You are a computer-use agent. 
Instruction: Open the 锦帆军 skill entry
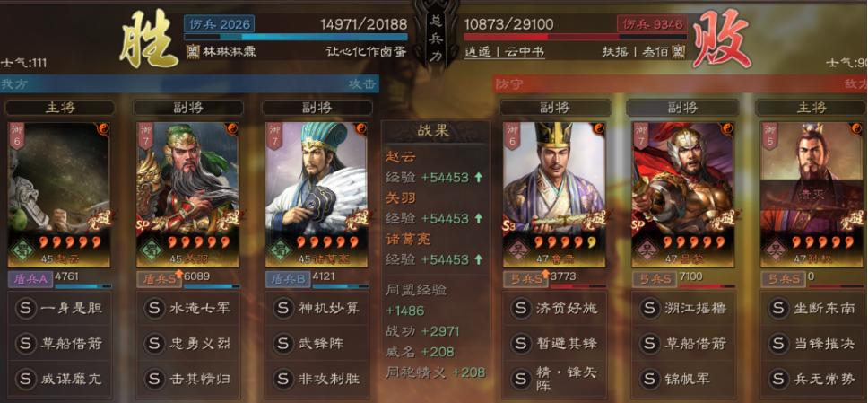(x=685, y=379)
